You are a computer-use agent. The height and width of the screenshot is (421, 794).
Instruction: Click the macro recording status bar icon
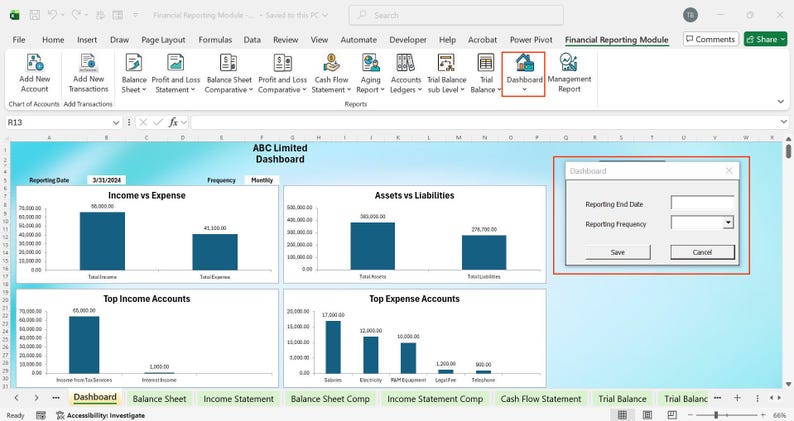[x=41, y=415]
